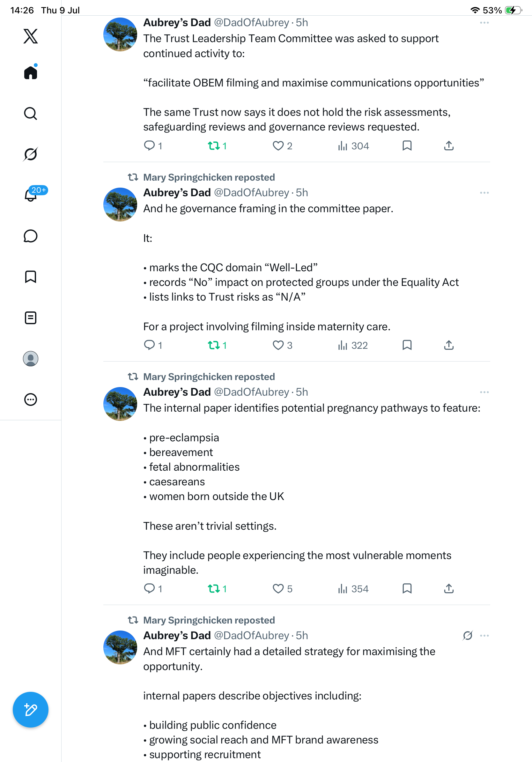Share the CQC domain Well-Led post
Viewport: 532px width, 762px height.
point(449,346)
